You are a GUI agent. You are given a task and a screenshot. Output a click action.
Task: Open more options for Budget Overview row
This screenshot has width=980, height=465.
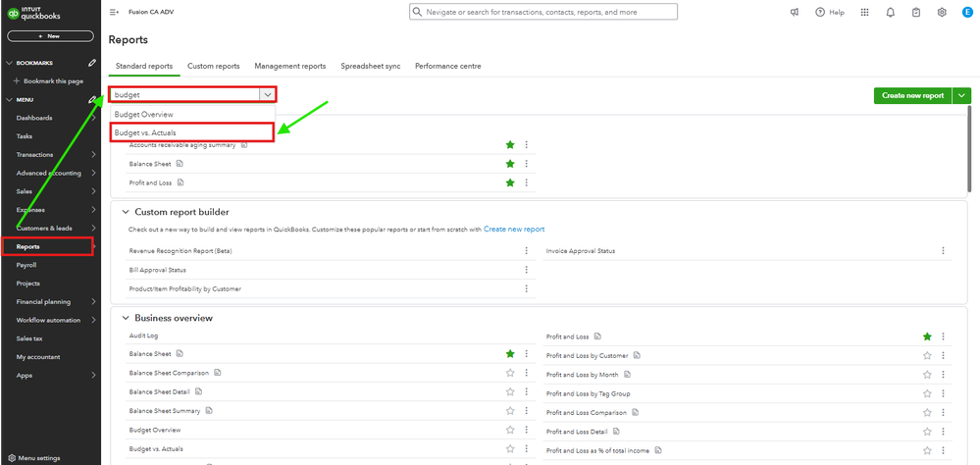526,430
